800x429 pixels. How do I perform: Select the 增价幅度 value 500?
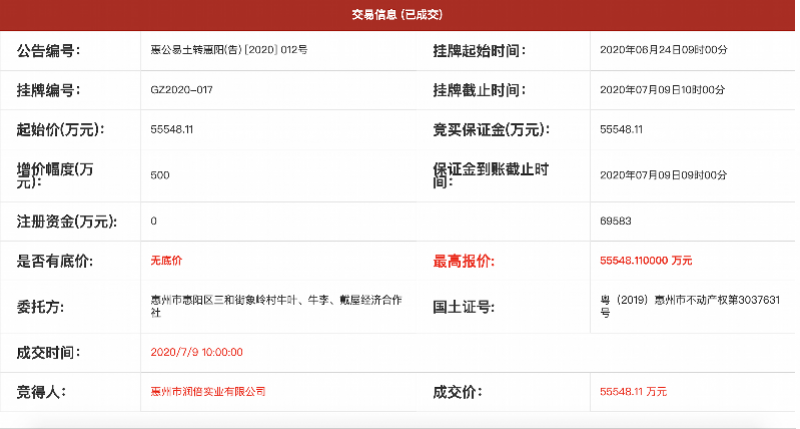(x=160, y=175)
